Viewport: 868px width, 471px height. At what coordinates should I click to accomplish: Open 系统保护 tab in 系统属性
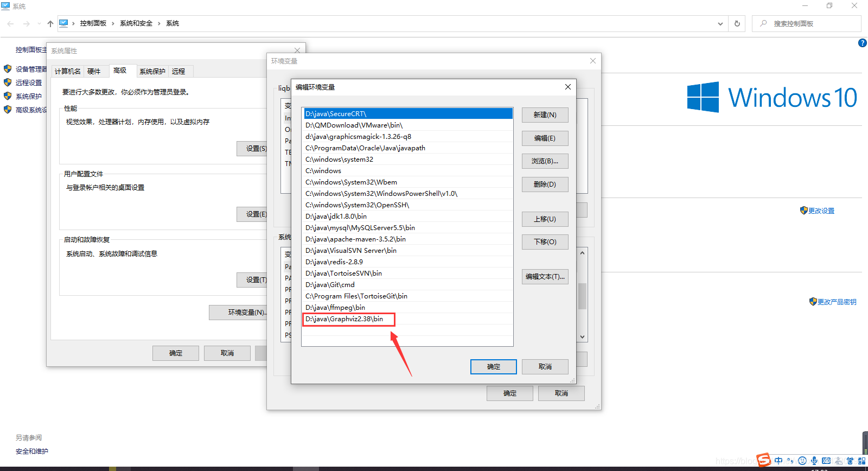152,71
